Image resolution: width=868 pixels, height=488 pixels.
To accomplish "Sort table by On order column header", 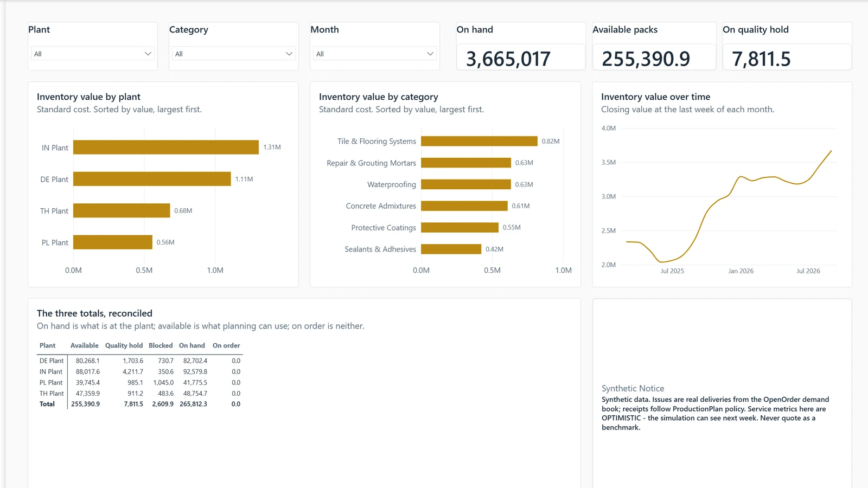I will 226,345.
